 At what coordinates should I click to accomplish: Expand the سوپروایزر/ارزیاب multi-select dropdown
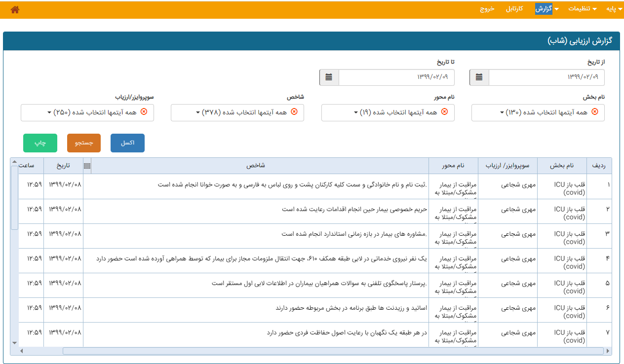pos(87,112)
